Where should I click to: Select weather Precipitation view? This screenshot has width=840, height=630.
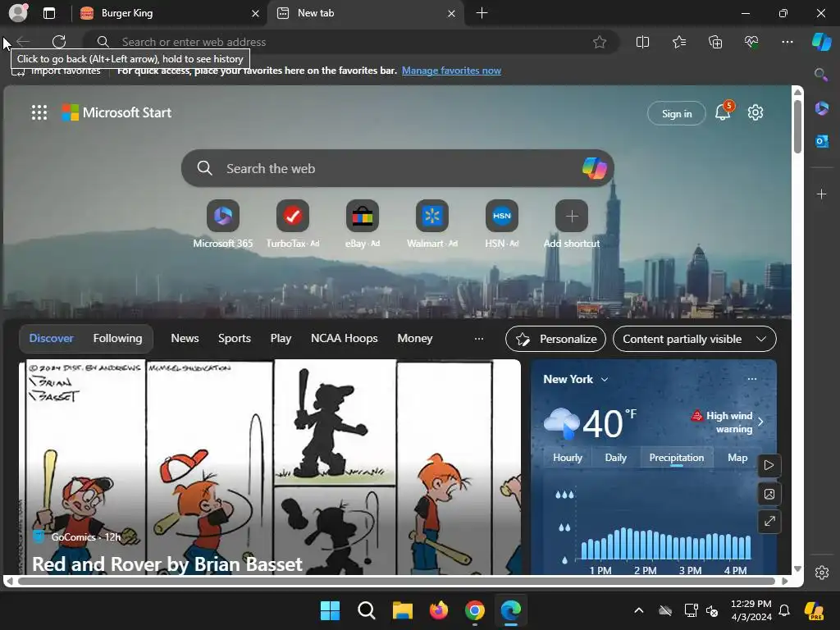click(x=676, y=458)
